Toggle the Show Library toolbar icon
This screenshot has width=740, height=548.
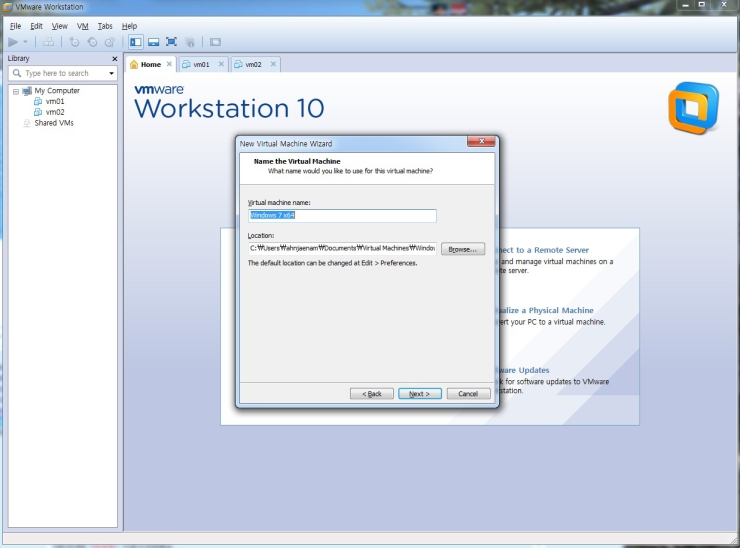click(x=135, y=42)
